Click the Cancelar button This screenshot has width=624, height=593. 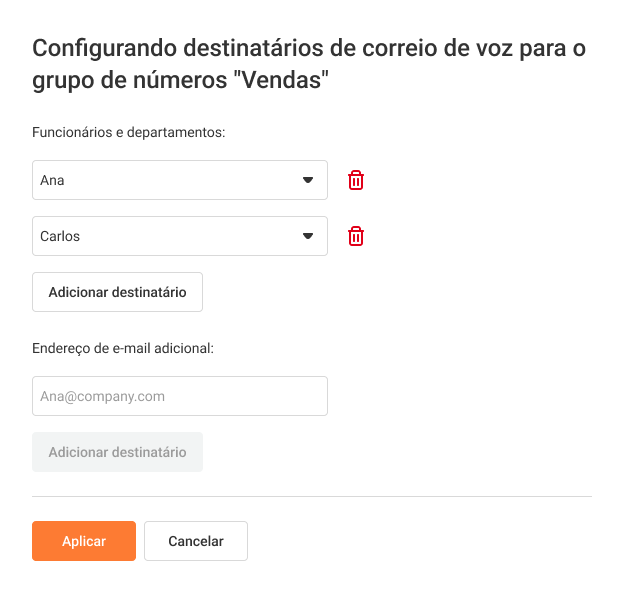pyautogui.click(x=196, y=541)
